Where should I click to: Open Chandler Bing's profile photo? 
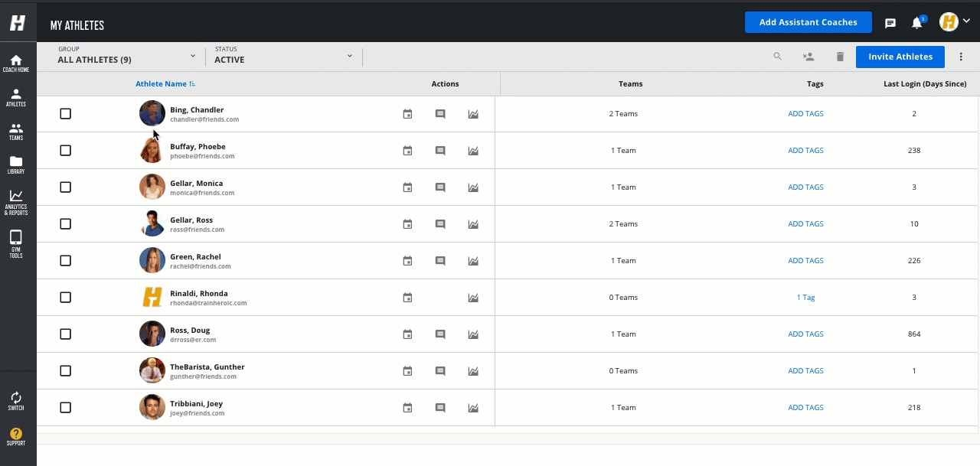click(152, 113)
